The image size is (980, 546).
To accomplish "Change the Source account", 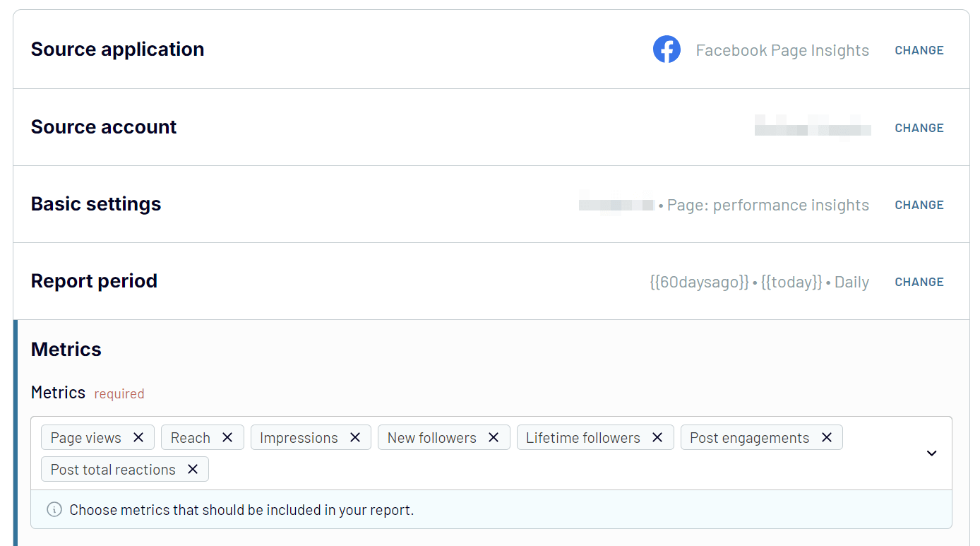I will point(919,128).
